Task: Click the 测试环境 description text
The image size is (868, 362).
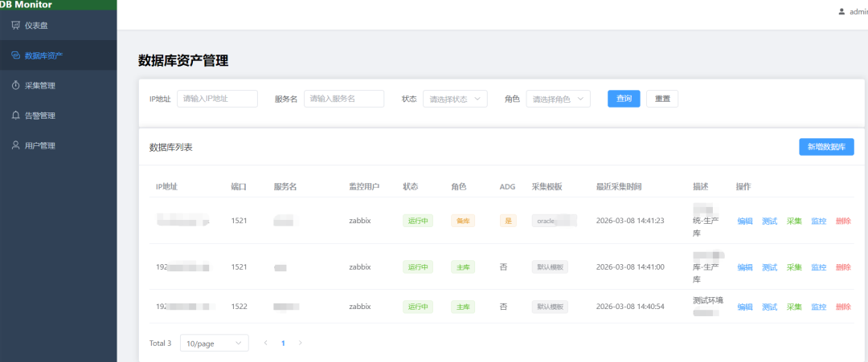Action: click(x=708, y=301)
